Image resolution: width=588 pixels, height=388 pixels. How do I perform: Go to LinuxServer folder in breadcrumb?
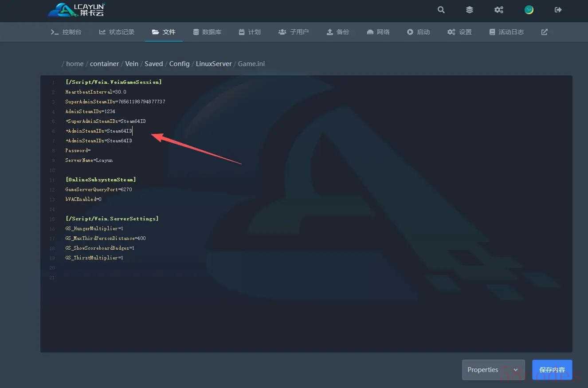214,64
